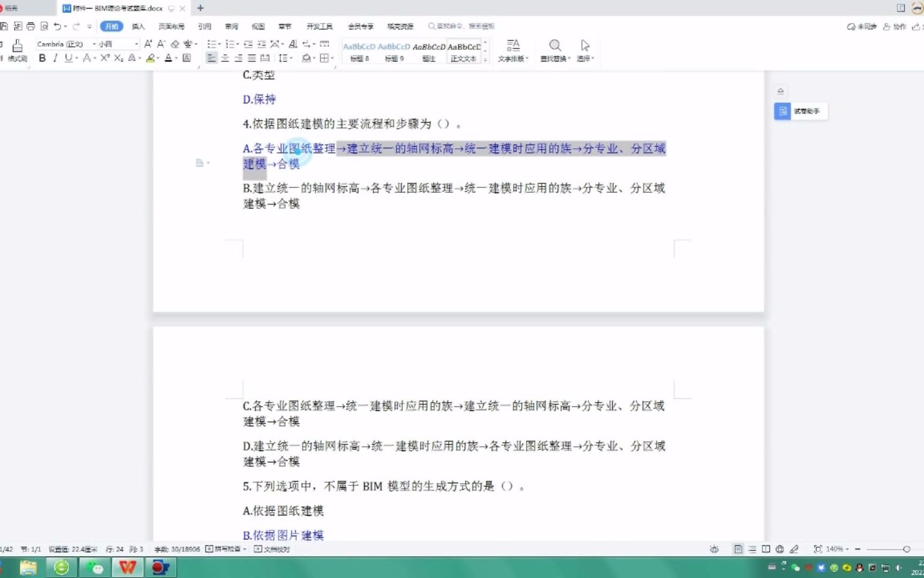
Task: Apply the 标题 9 style
Action: (x=394, y=52)
